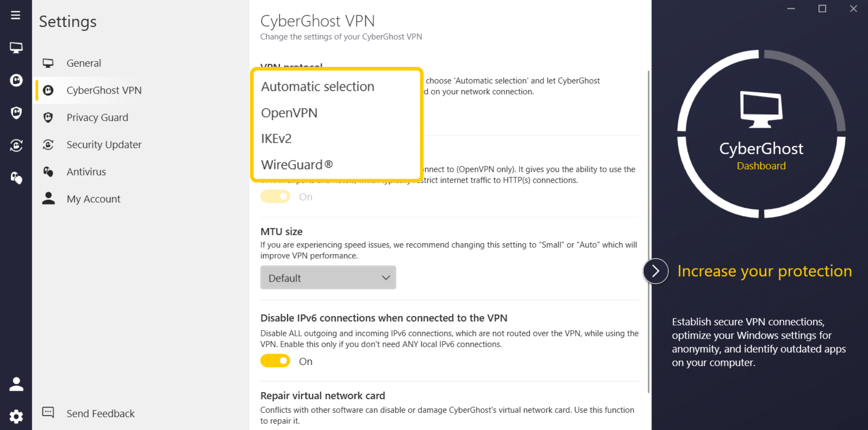This screenshot has height=430, width=868.
Task: Enable the grayed-out On switch under OpenVPN section
Action: [275, 196]
